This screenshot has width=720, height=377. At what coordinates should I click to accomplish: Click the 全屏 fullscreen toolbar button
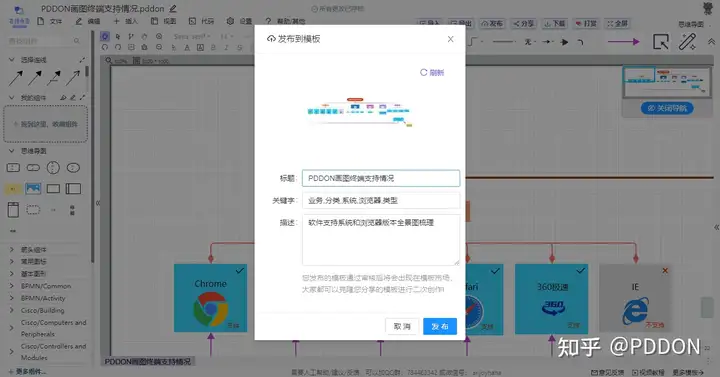(617, 23)
